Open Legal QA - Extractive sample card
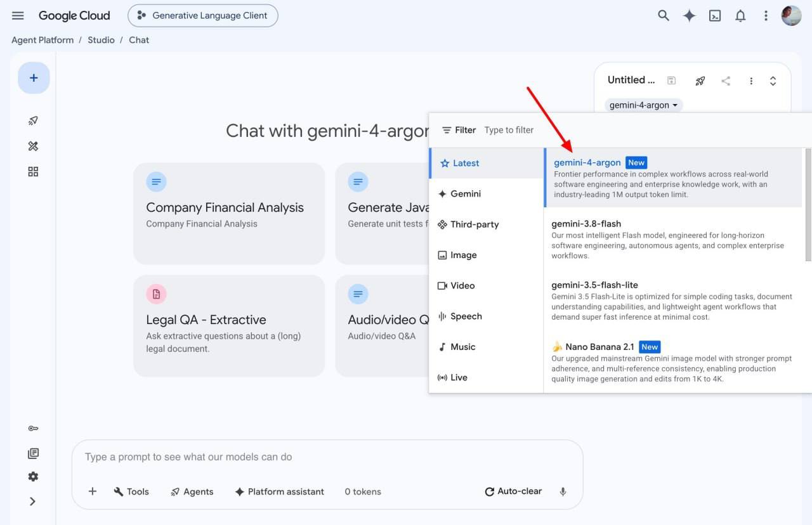Image resolution: width=812 pixels, height=525 pixels. tap(229, 326)
